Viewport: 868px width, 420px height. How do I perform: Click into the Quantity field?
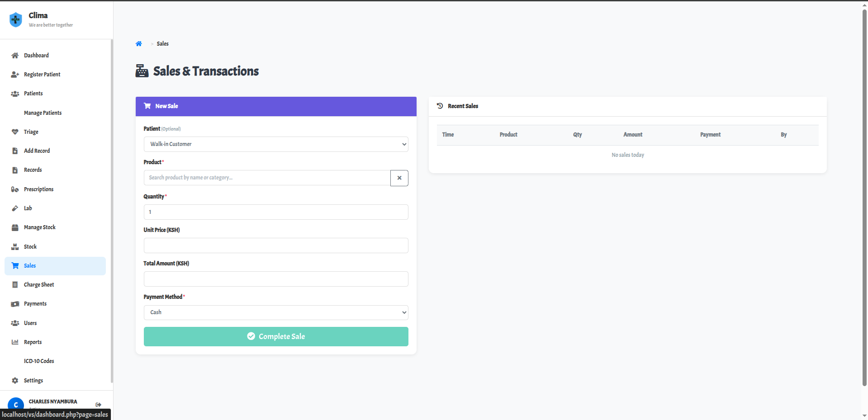click(x=275, y=212)
